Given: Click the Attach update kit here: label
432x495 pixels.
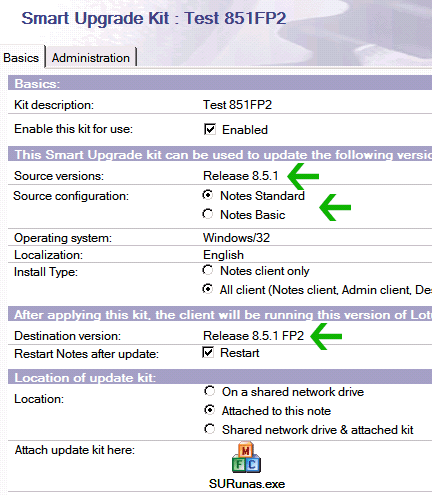Looking at the screenshot, I should 75,450.
